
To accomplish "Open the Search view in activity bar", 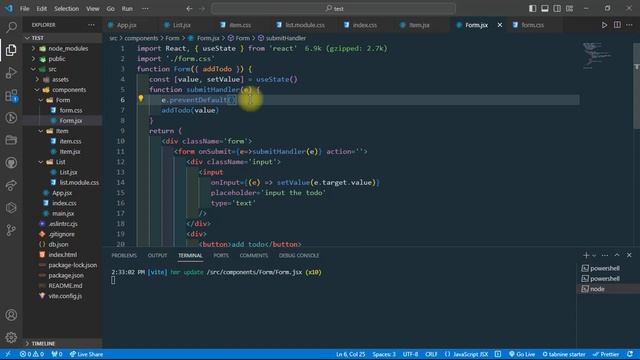I will tap(11, 27).
